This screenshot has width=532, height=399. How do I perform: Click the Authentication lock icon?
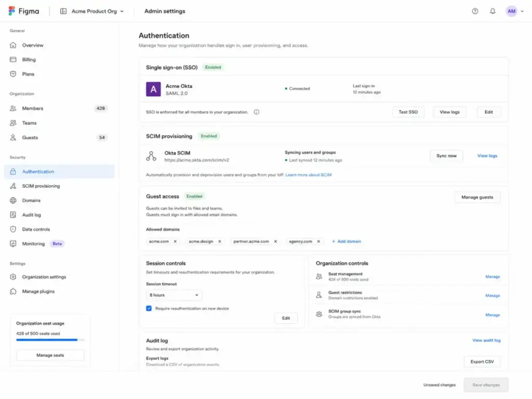(x=13, y=171)
